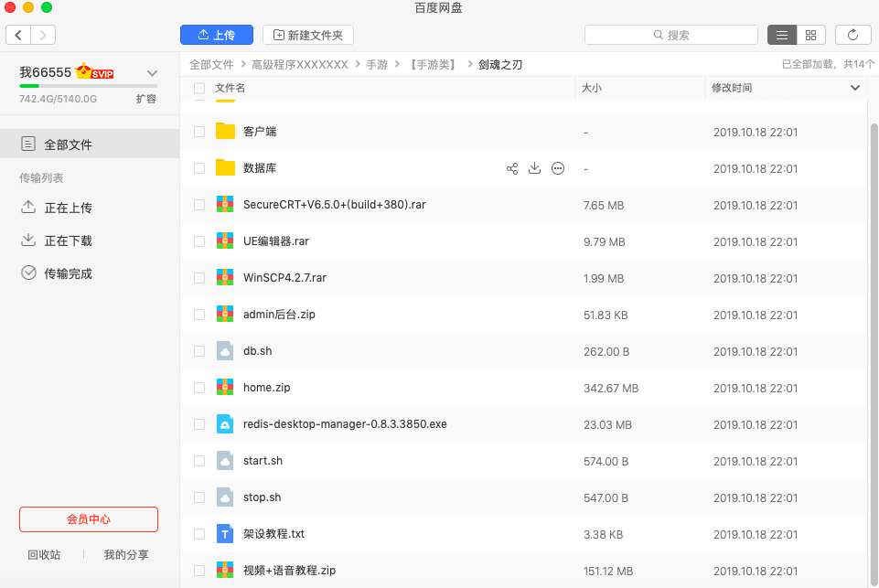Click the storage usage progress bar

coord(88,86)
